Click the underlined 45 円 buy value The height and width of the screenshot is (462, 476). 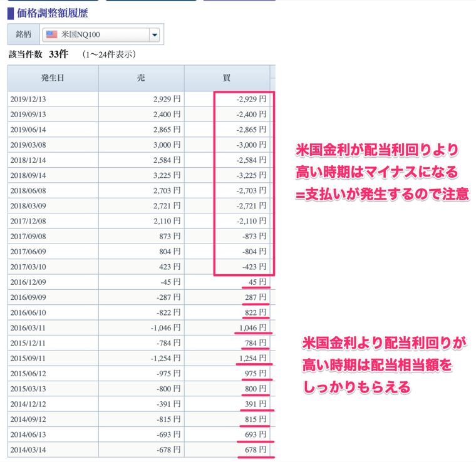(x=257, y=282)
